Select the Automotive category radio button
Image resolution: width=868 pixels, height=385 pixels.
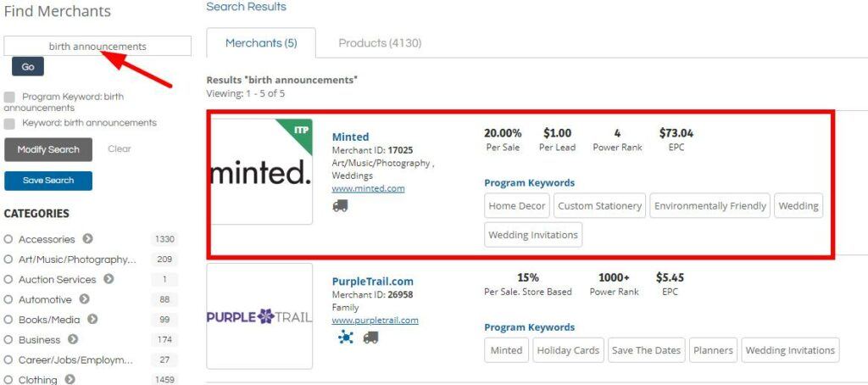tap(8, 299)
